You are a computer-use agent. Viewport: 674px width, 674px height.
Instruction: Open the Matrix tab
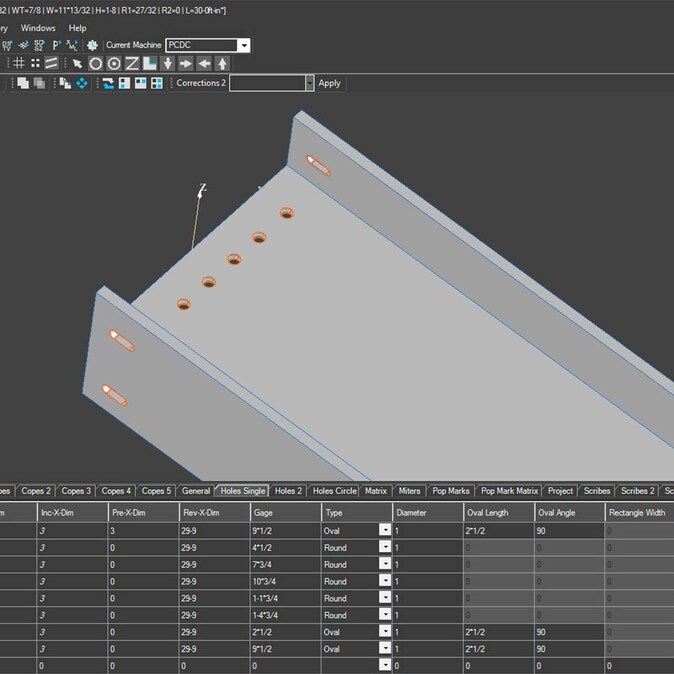click(376, 491)
